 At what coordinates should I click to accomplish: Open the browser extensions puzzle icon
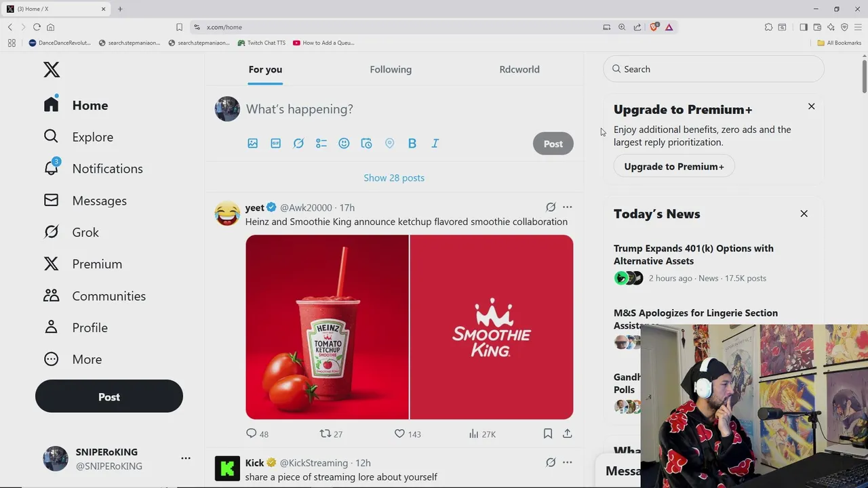[768, 27]
